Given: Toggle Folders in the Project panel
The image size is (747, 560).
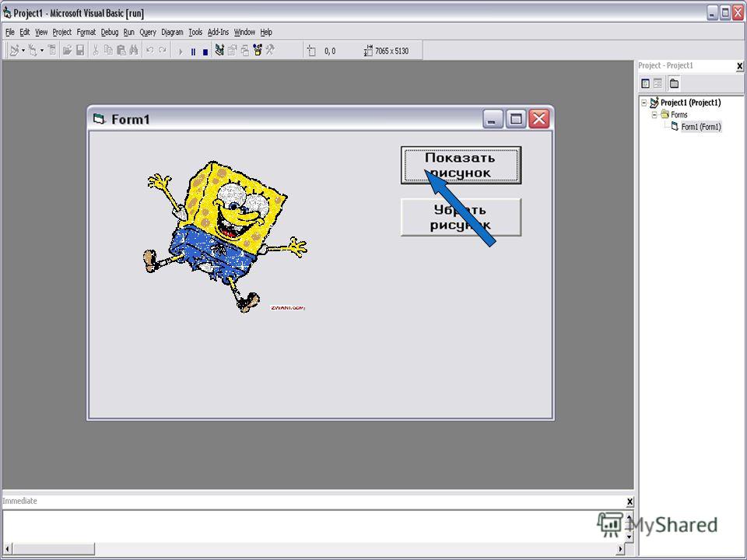Looking at the screenshot, I should coord(674,84).
